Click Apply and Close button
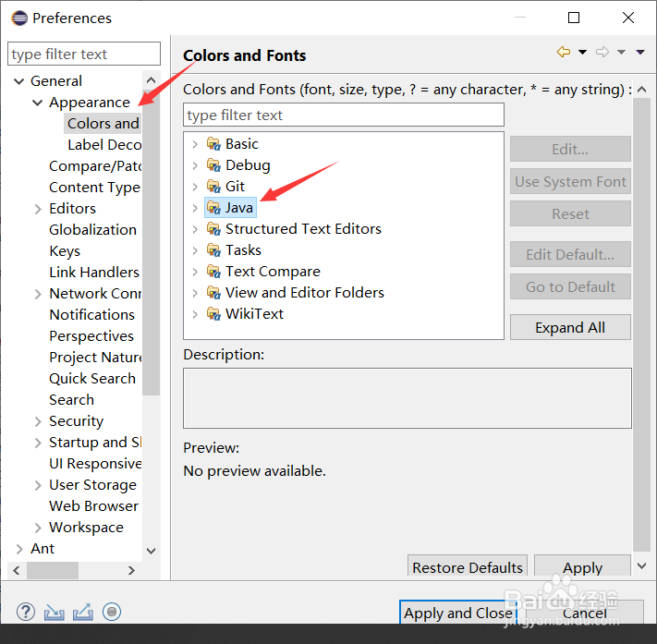The width and height of the screenshot is (657, 644). pos(457,613)
